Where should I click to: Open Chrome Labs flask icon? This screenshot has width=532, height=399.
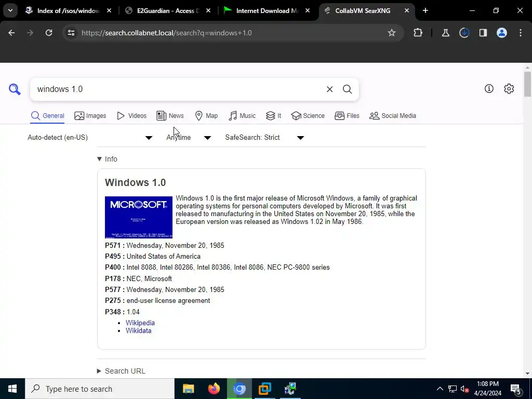click(x=445, y=33)
